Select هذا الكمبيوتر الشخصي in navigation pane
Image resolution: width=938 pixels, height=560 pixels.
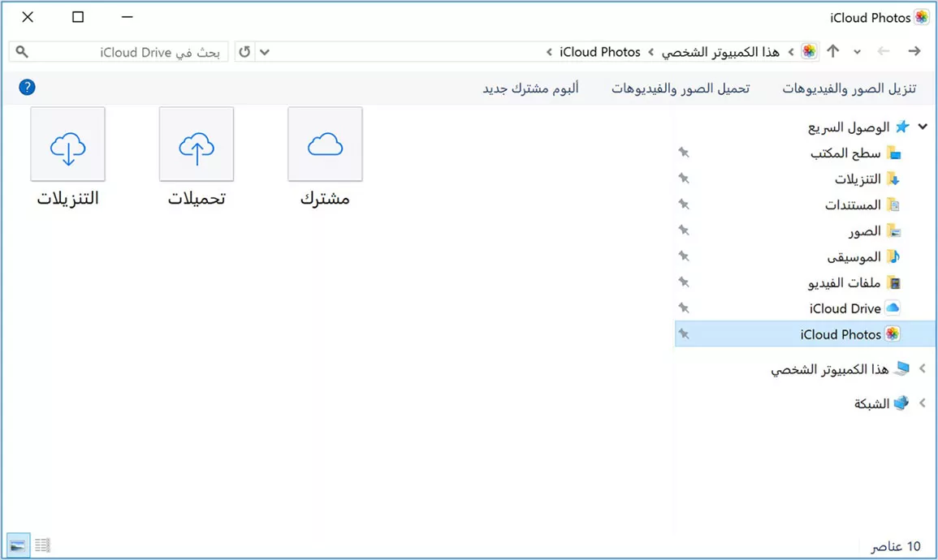[x=829, y=369]
